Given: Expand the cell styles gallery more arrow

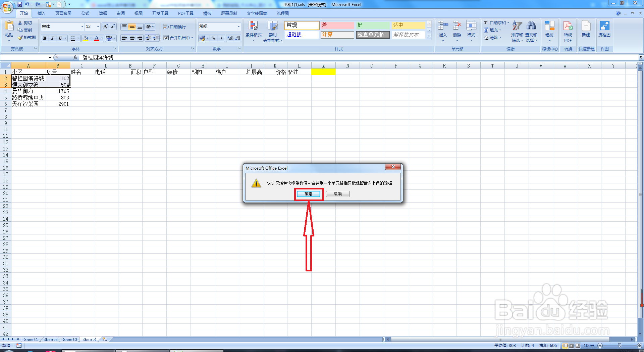Looking at the screenshot, I should coord(429,37).
